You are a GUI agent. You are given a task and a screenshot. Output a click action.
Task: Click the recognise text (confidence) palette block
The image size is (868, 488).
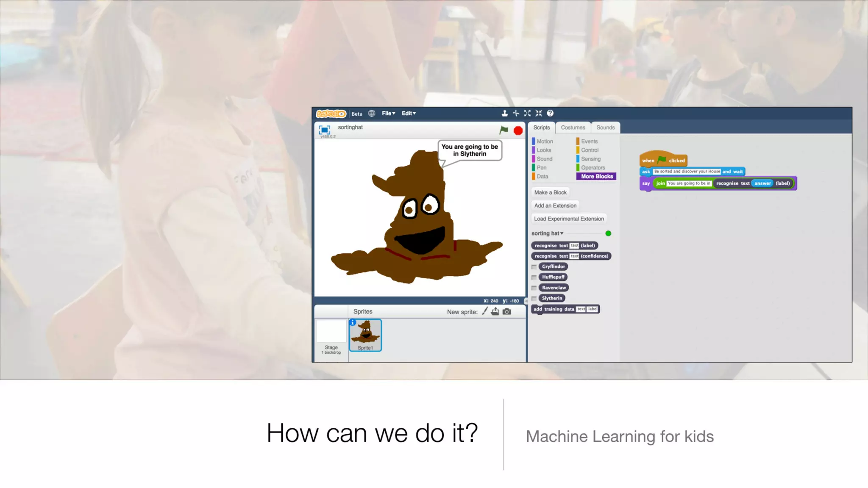[x=571, y=256]
